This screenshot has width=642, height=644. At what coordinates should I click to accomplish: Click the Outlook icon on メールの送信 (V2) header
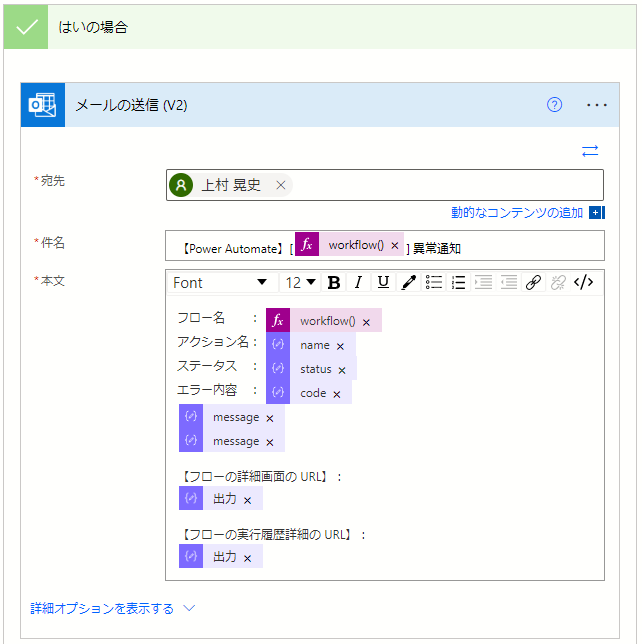tap(43, 105)
